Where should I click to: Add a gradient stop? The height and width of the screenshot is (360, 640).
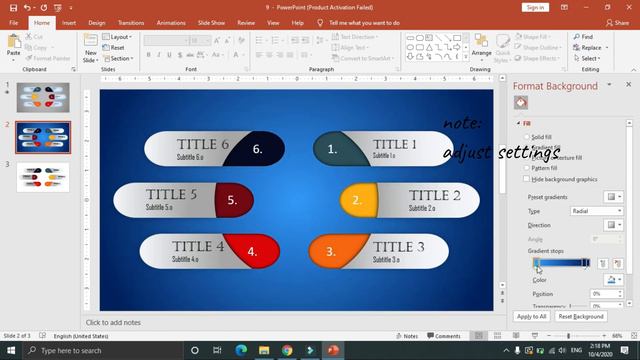pos(603,264)
